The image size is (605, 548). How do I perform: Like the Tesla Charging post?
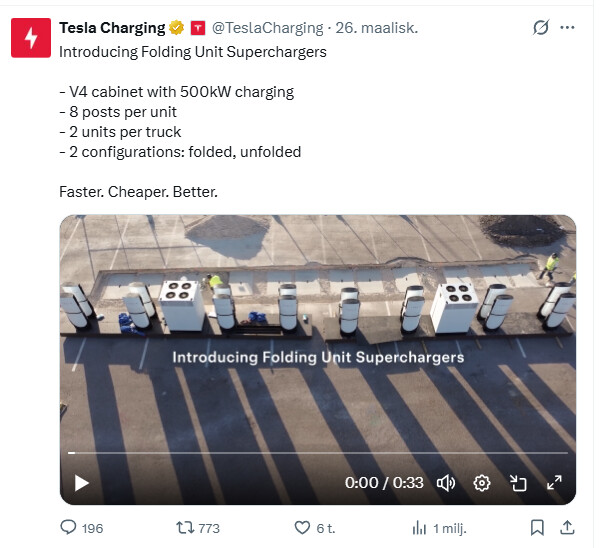(303, 527)
